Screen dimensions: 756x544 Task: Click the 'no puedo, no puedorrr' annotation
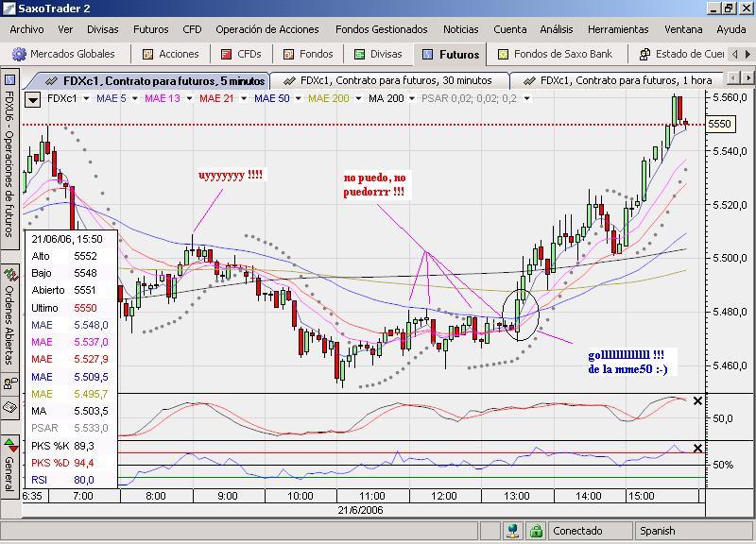(374, 184)
